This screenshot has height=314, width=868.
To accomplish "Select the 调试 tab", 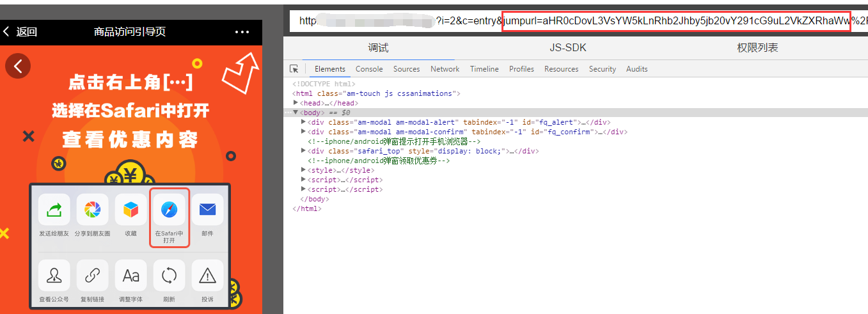I will [x=378, y=48].
